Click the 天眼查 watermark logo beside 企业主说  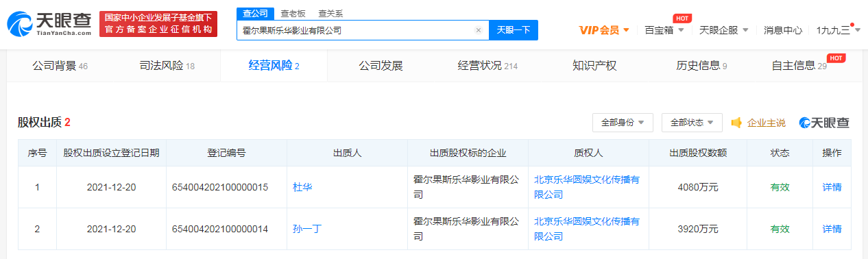(x=824, y=123)
